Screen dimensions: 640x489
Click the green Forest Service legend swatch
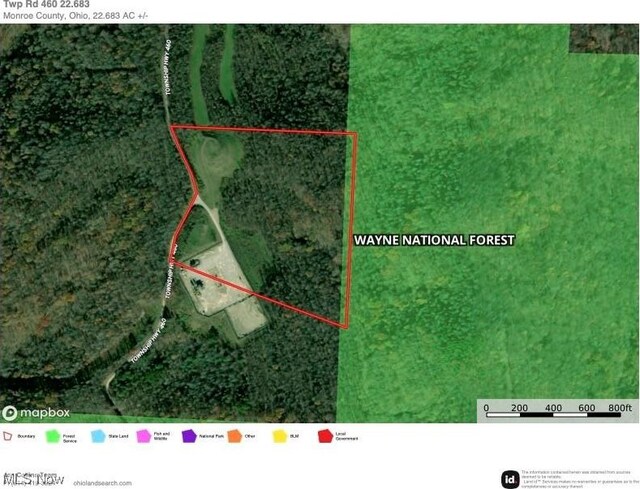point(53,436)
